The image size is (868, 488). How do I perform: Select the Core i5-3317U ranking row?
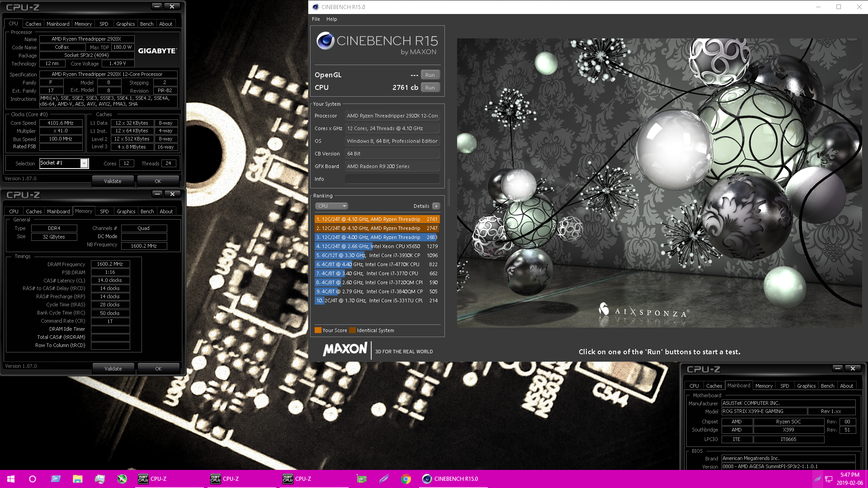377,300
